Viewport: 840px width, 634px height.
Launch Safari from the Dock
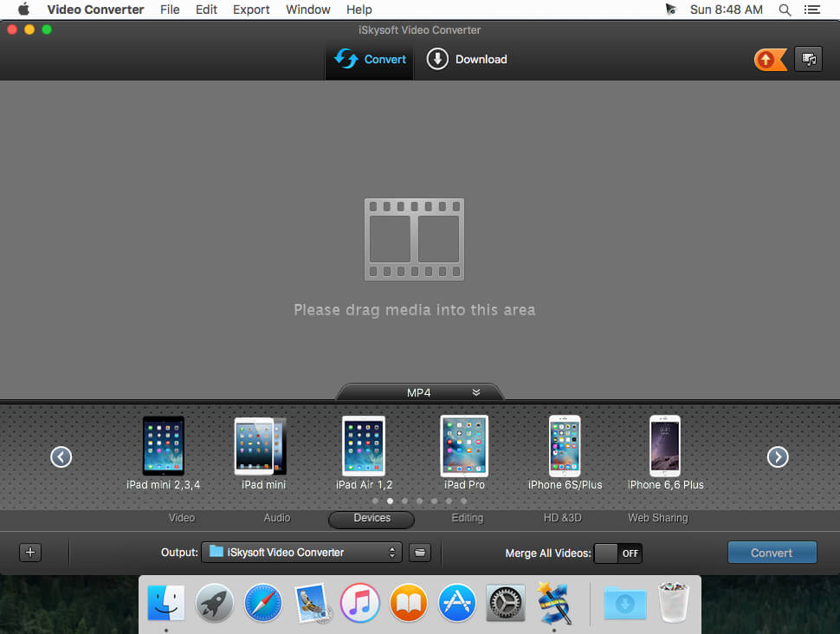pos(263,603)
